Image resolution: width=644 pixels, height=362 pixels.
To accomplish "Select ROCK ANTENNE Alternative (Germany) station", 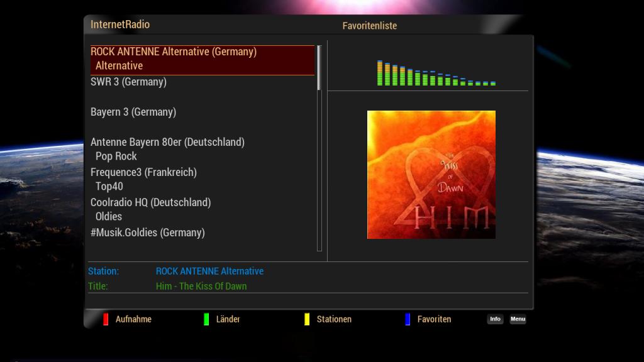I will point(203,60).
